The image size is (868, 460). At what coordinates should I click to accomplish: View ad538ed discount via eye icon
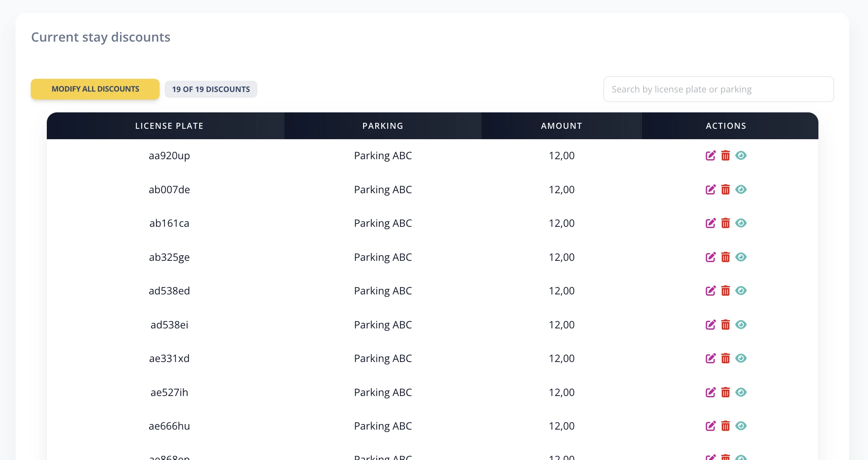point(741,290)
